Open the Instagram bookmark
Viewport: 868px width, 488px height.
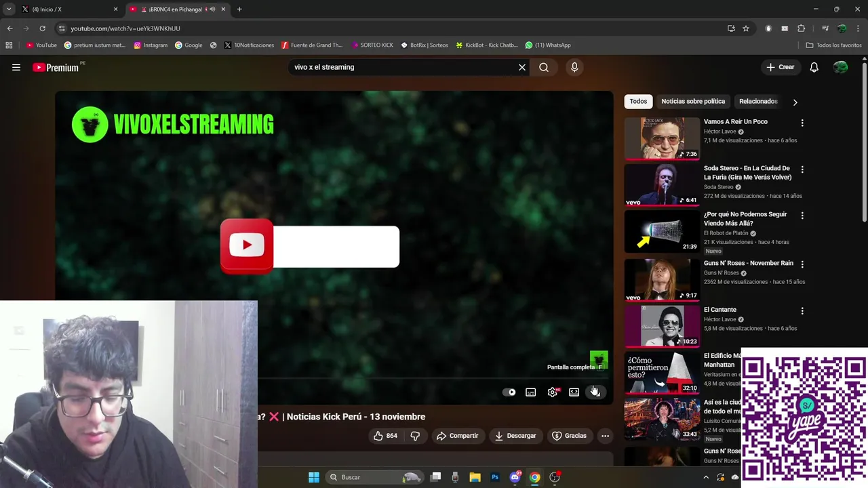click(151, 45)
